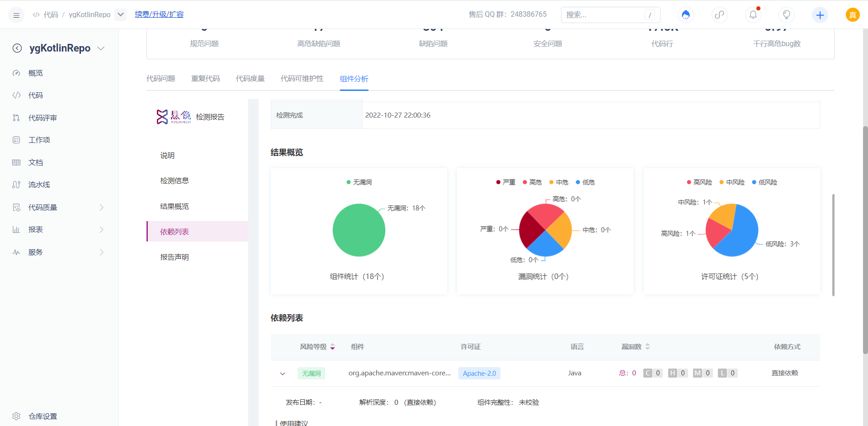Image resolution: width=868 pixels, height=426 pixels.
Task: Click the 代码 breadcrumb link
Action: click(x=51, y=15)
